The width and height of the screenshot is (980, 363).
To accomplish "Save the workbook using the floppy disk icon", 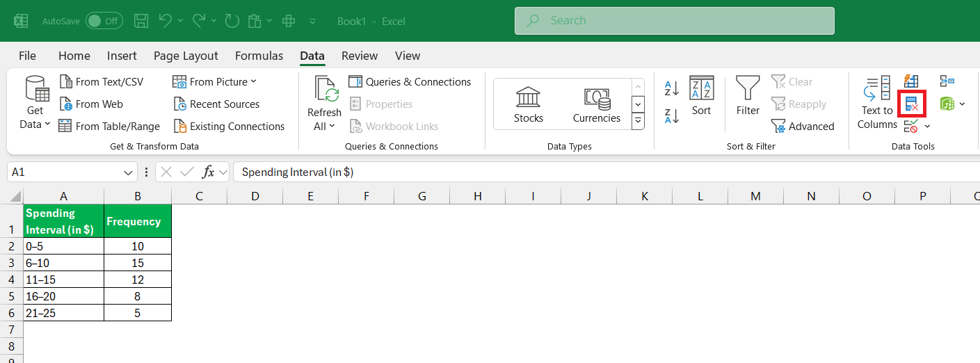I will click(141, 21).
